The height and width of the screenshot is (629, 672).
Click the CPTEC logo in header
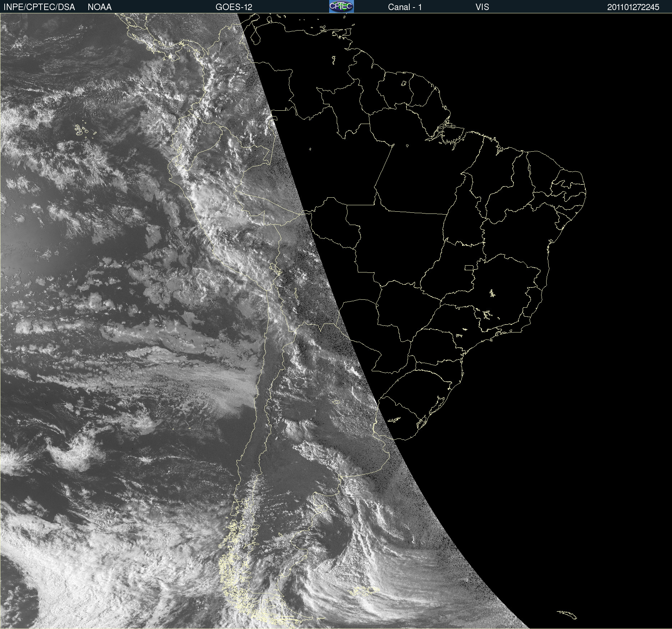point(341,6)
